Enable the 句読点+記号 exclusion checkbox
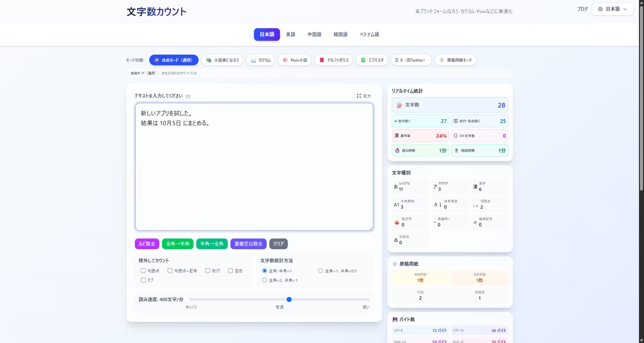The height and width of the screenshot is (343, 644). tap(170, 271)
